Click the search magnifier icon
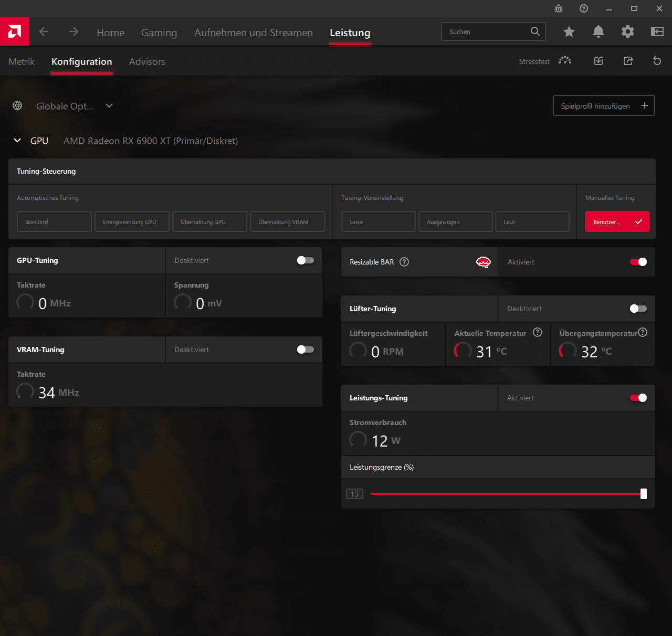This screenshot has height=636, width=672. (535, 31)
